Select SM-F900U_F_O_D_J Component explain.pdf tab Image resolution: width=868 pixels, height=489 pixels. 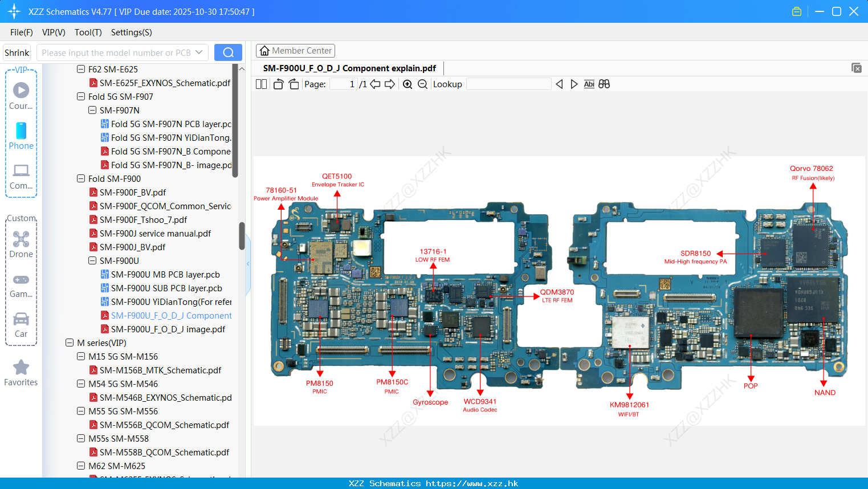[x=349, y=68]
